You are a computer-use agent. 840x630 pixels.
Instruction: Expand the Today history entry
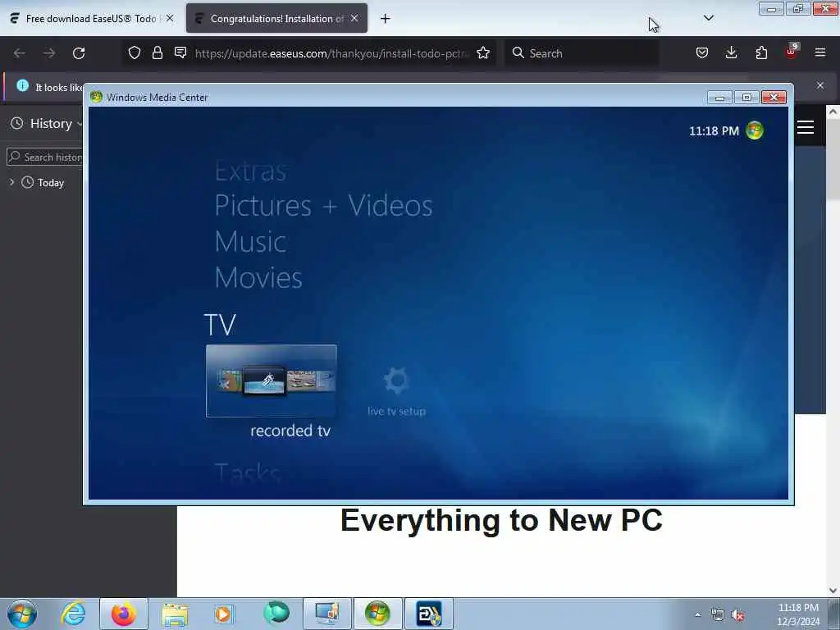click(x=11, y=182)
